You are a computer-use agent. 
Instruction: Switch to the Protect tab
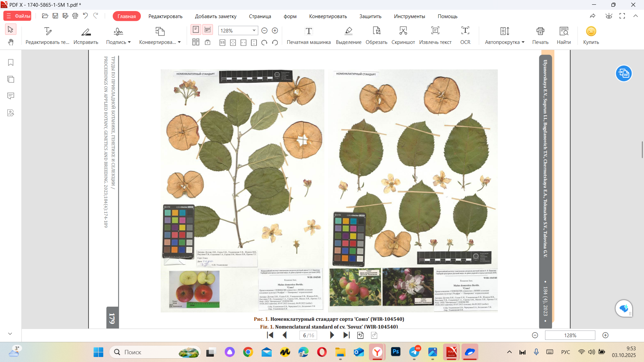tap(370, 16)
